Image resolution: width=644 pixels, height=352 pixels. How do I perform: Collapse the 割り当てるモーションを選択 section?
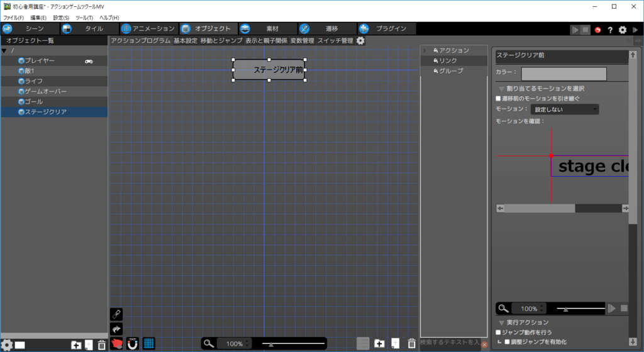pos(501,89)
